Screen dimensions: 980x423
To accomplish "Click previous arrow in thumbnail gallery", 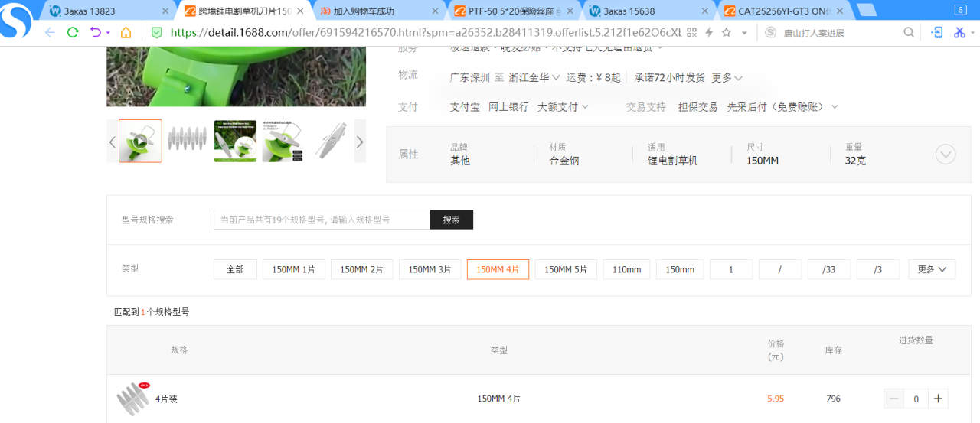I will point(113,142).
